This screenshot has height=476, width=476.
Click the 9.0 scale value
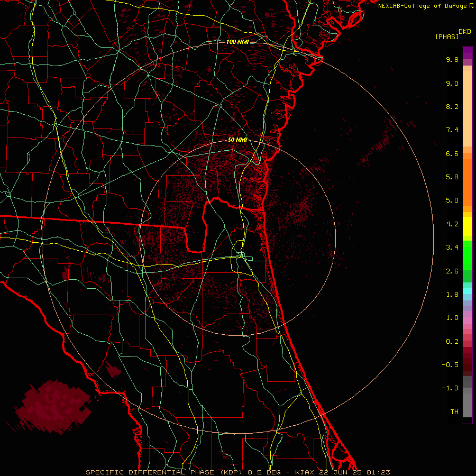[x=452, y=83]
